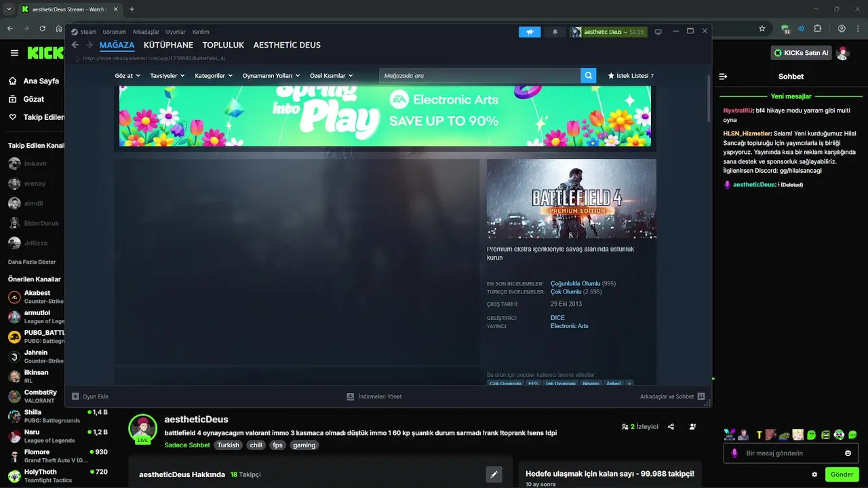Go to Kick Ana Sayfa

(x=34, y=81)
